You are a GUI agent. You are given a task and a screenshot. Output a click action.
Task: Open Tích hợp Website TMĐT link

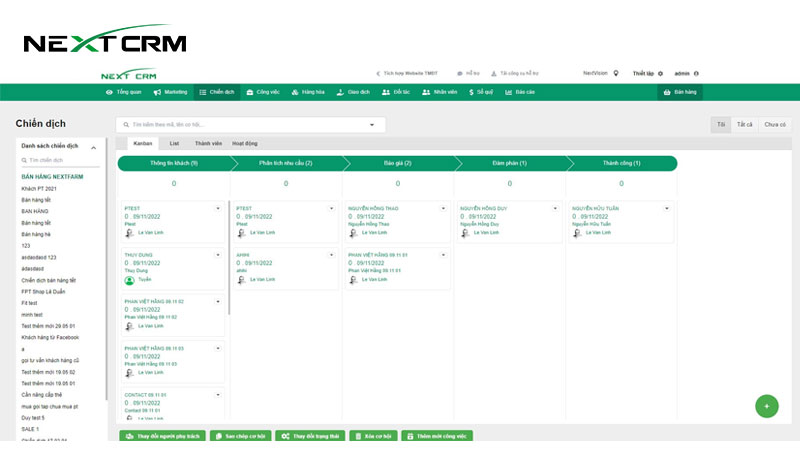click(x=407, y=73)
